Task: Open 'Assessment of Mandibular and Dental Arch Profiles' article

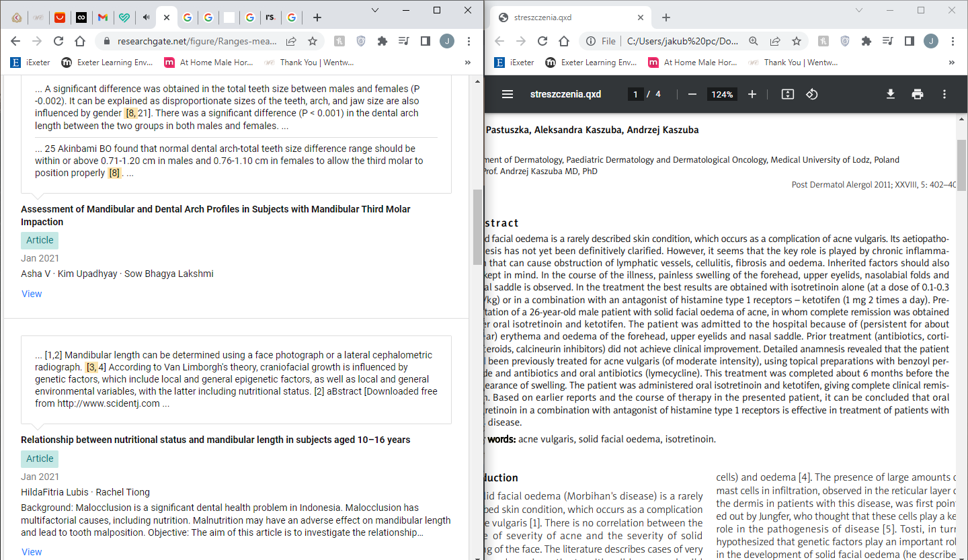Action: pyautogui.click(x=216, y=215)
